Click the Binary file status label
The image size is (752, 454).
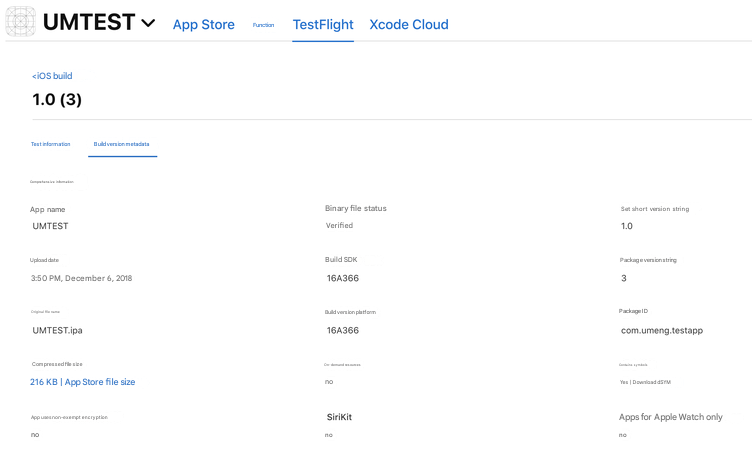(x=356, y=208)
